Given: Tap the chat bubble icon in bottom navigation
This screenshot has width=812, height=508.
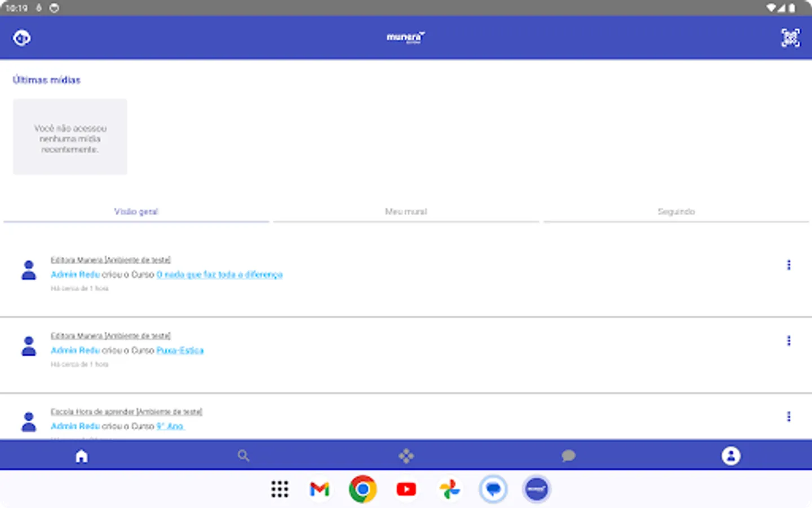Looking at the screenshot, I should coord(568,455).
